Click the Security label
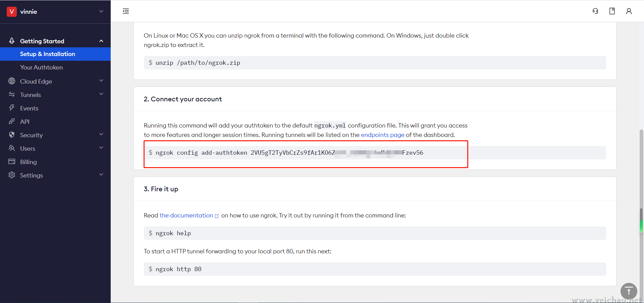 [x=32, y=135]
